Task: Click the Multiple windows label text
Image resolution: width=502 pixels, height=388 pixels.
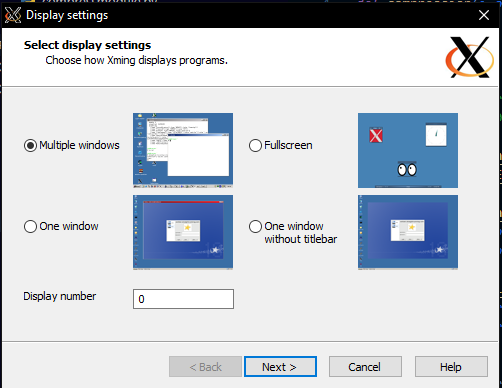Action: [x=79, y=145]
